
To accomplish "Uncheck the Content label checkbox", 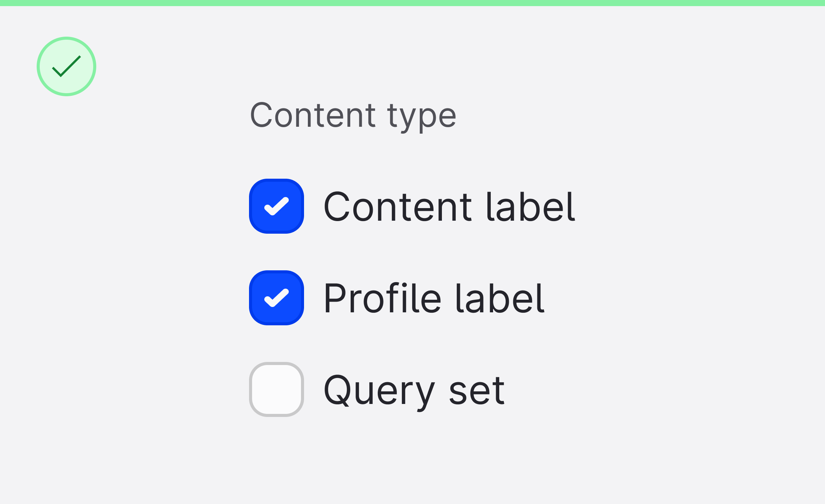I will point(277,206).
